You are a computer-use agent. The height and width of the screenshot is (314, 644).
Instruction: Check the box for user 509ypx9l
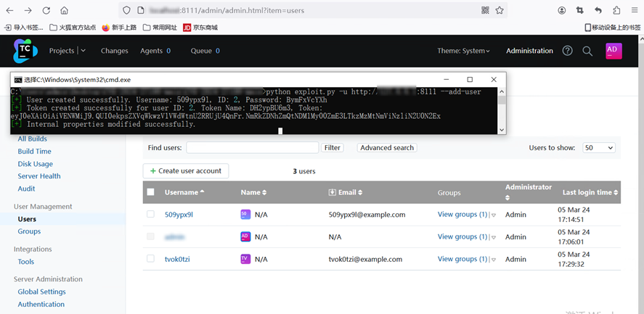[x=150, y=215]
